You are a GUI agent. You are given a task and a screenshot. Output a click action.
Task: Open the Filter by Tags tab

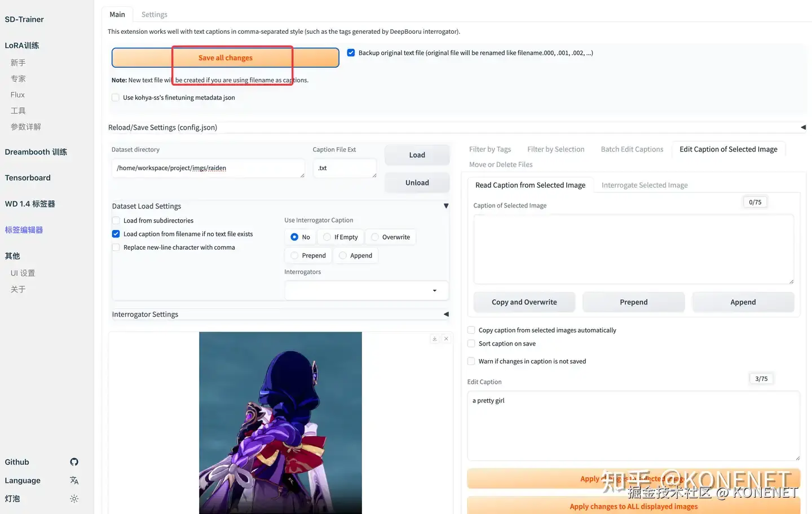click(x=490, y=149)
